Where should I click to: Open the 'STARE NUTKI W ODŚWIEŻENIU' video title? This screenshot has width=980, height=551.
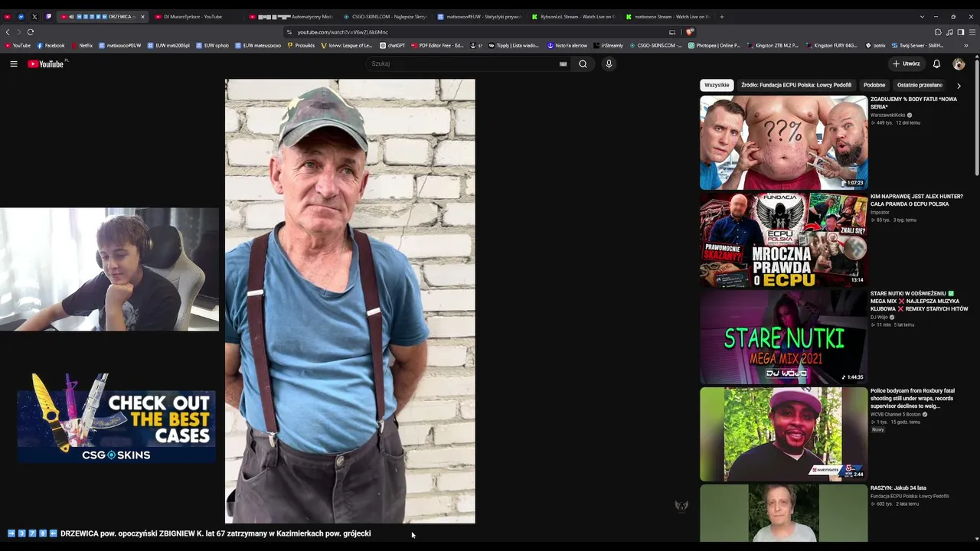[x=919, y=301]
